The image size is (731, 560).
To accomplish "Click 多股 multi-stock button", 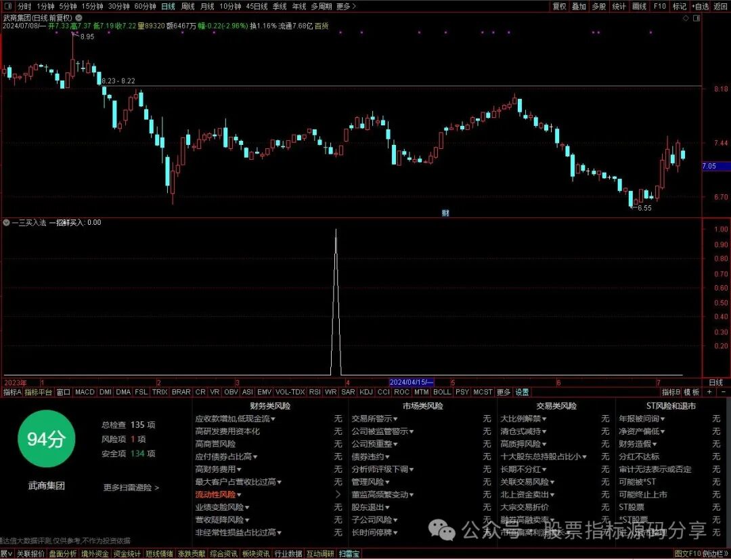I will 598,6.
